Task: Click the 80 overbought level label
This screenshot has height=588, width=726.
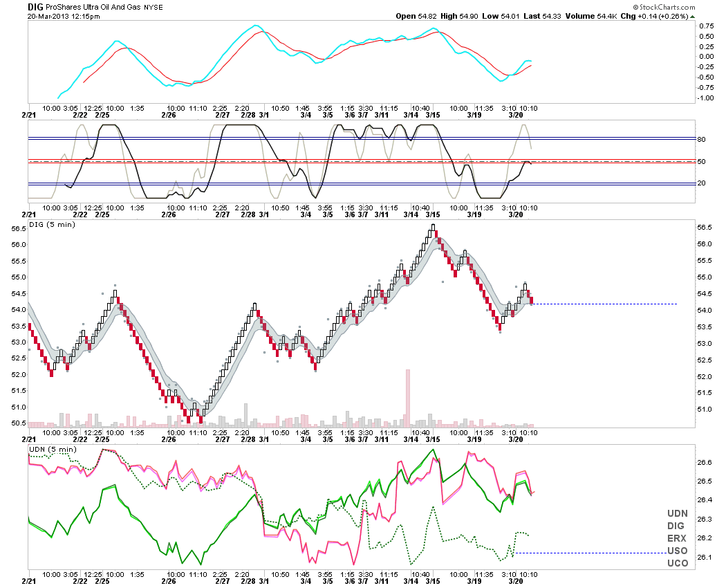Action: 702,140
